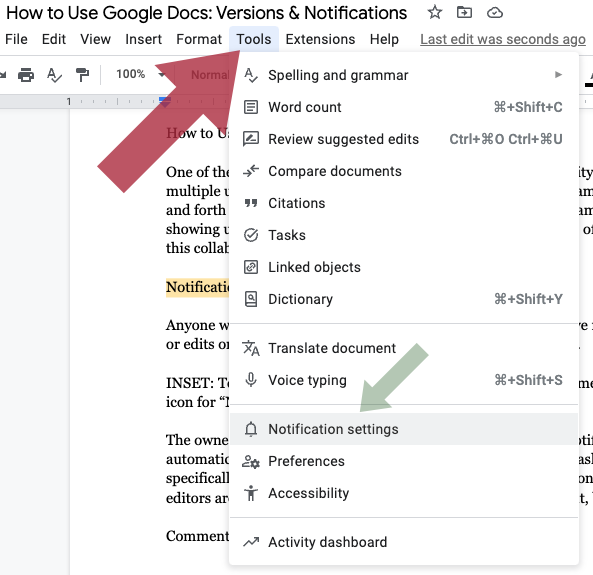Viewport: 593px width, 575px height.
Task: Select the Paint format roller icon
Action: click(x=82, y=75)
